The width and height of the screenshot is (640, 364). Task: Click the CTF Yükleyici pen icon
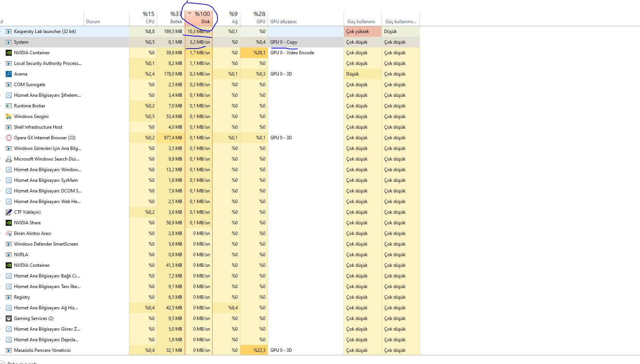coord(9,212)
